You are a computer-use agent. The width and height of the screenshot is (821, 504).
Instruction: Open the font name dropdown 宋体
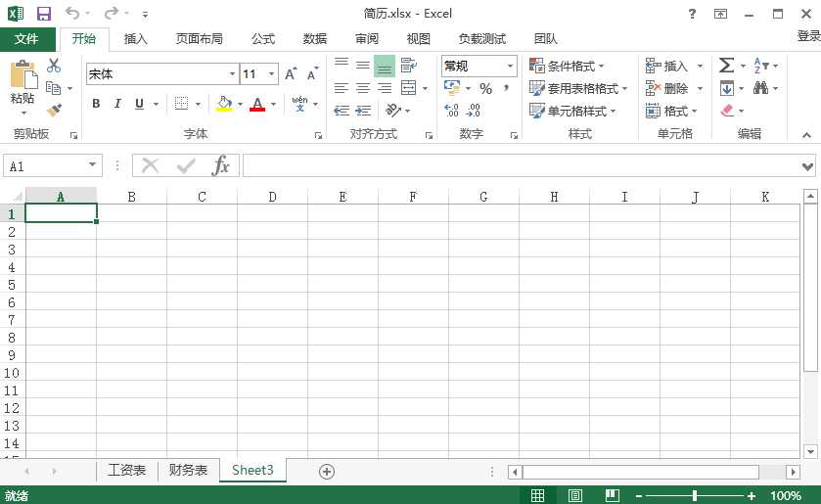point(232,73)
